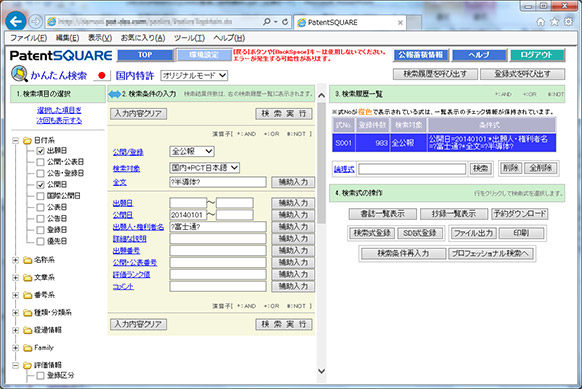
Task: Click the 評価情報 folder icon
Action: tap(27, 365)
